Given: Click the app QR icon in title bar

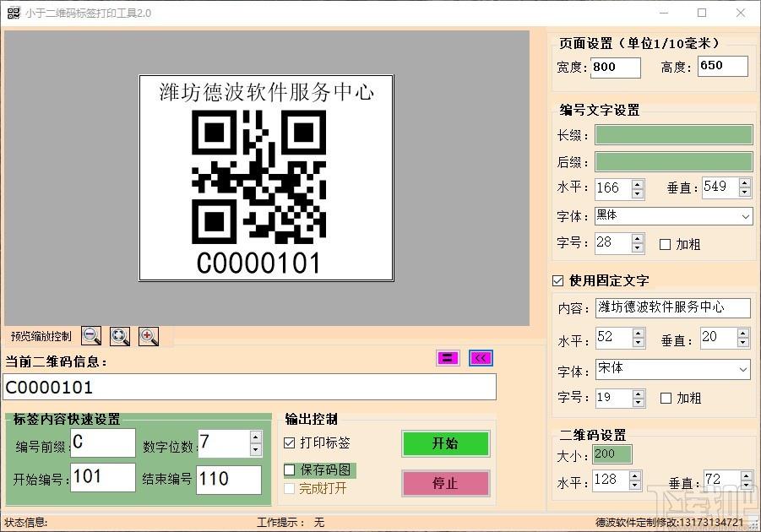Looking at the screenshot, I should pos(14,13).
